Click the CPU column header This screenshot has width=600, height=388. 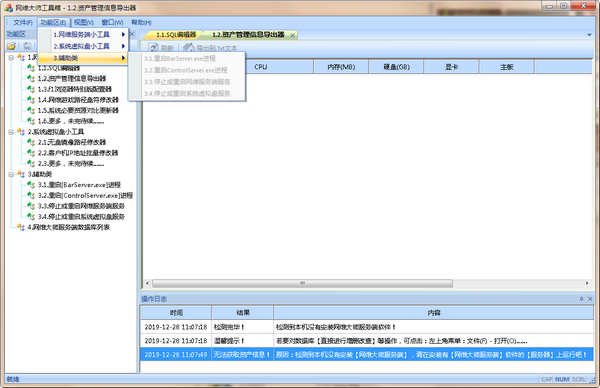point(261,67)
